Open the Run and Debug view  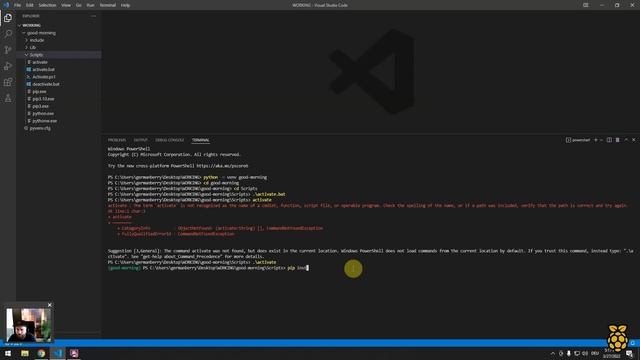coord(8,66)
